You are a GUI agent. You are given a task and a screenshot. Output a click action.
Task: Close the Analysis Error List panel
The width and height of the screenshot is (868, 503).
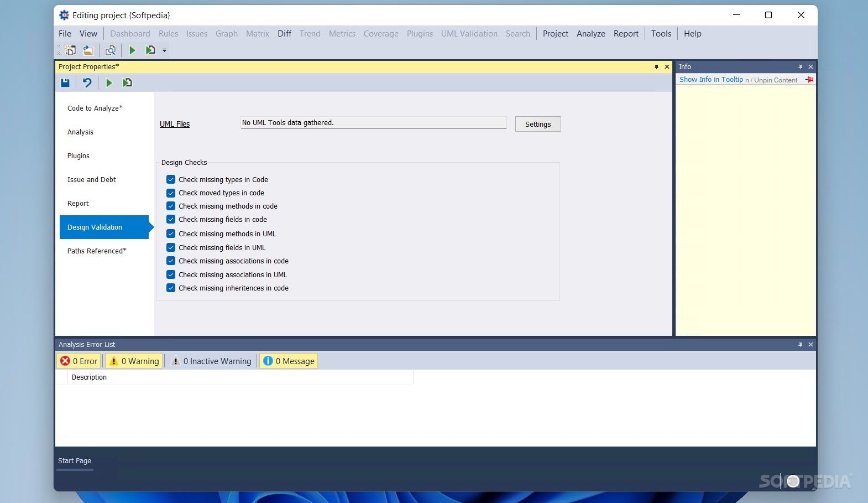click(x=811, y=344)
